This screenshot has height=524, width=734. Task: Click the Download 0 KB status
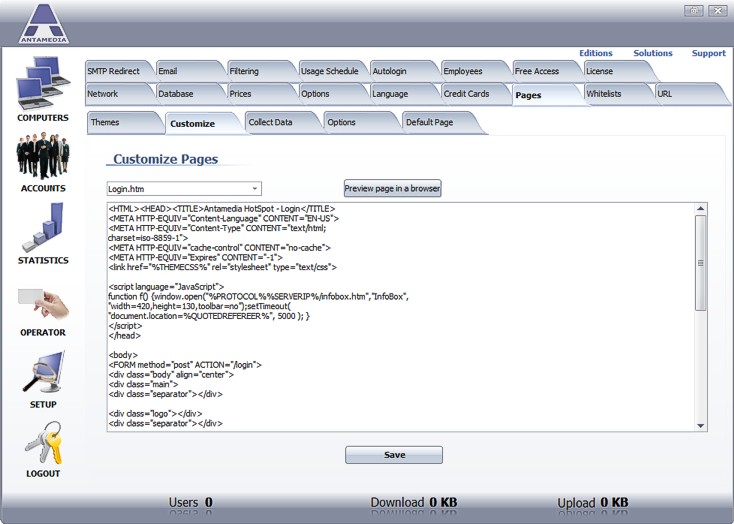(x=414, y=503)
